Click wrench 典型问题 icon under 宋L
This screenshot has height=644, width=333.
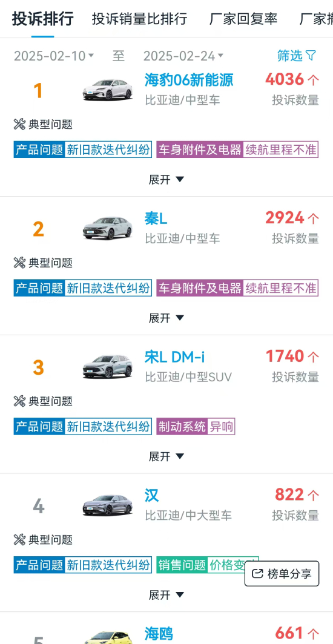click(19, 401)
